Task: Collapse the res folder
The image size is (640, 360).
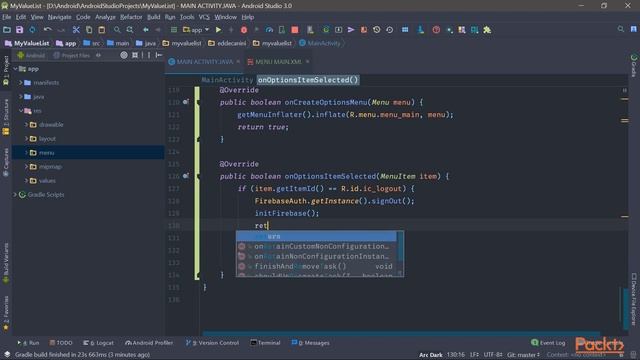Action: click(21, 111)
